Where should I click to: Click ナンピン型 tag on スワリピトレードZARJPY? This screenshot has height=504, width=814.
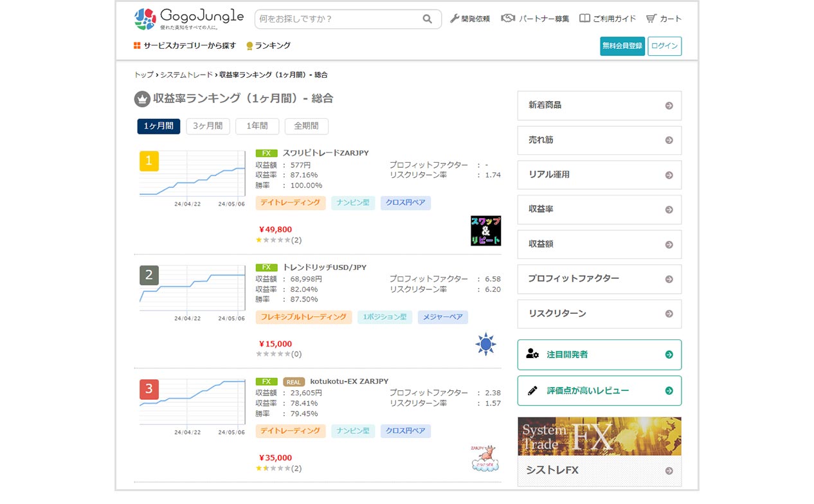coord(353,203)
